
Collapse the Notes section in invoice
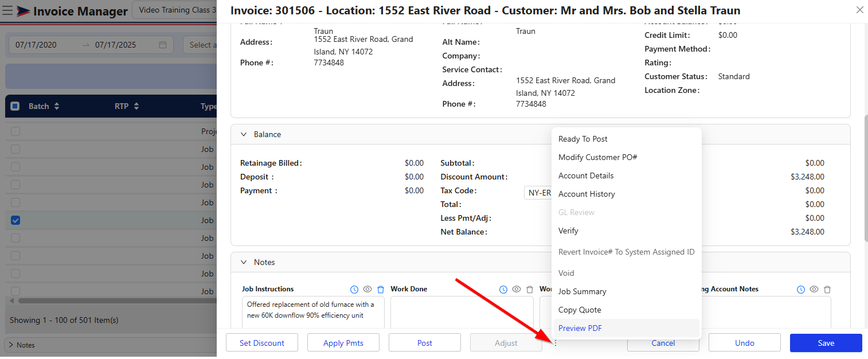[243, 262]
